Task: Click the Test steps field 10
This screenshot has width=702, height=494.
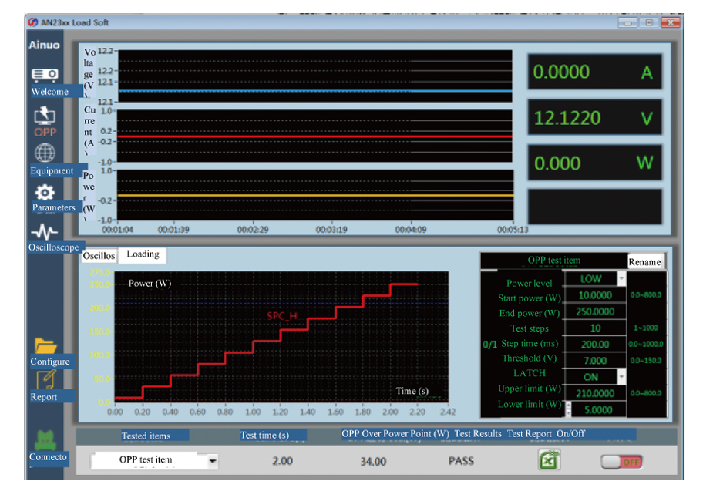Action: [595, 328]
